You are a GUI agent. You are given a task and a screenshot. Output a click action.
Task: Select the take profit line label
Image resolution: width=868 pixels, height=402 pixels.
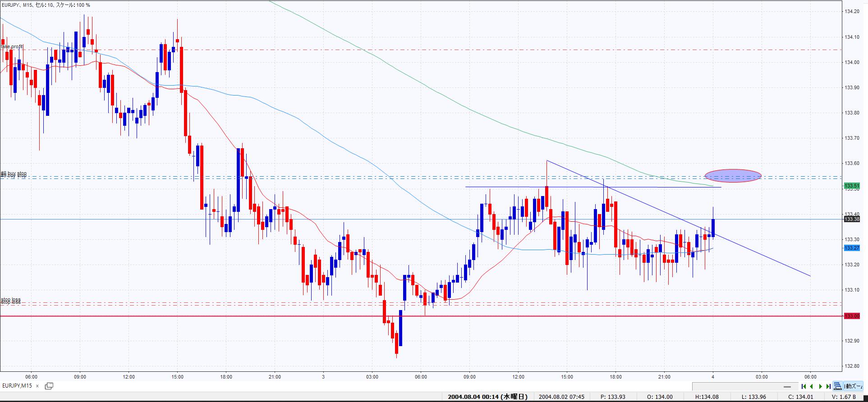[x=12, y=47]
